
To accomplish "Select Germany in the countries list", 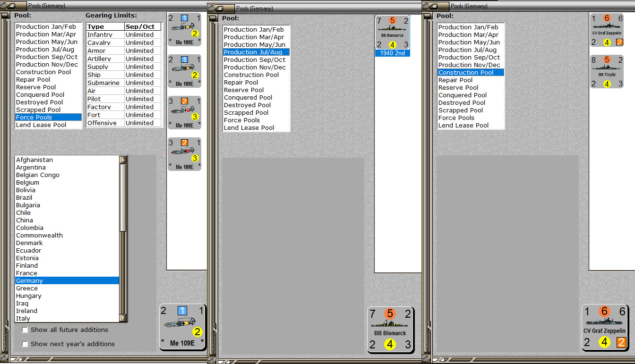I will point(67,281).
